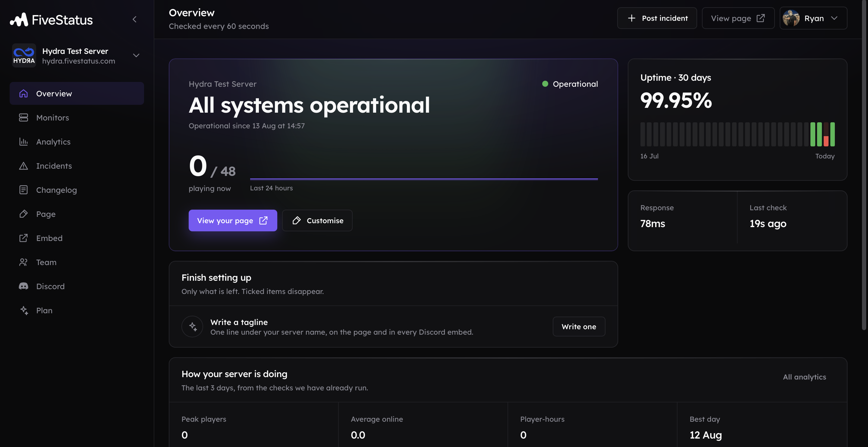Click the 19s ago last check value

(x=768, y=224)
